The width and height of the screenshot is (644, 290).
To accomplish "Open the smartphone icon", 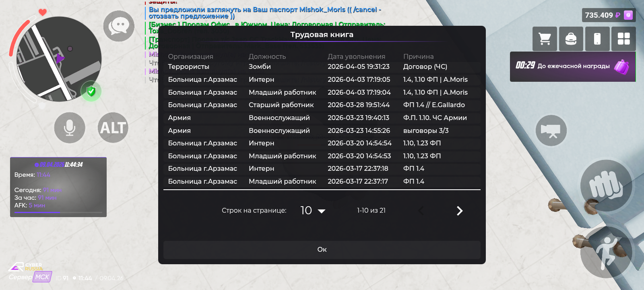I will click(x=597, y=39).
